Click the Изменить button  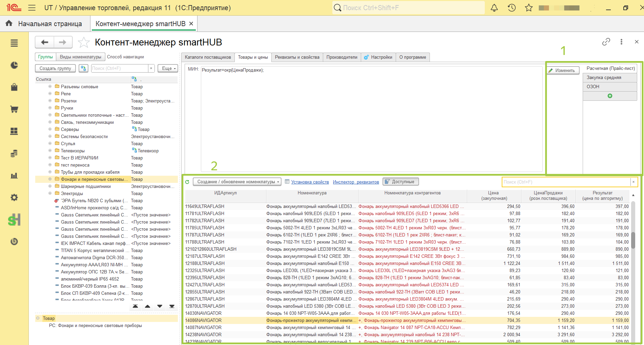[563, 70]
